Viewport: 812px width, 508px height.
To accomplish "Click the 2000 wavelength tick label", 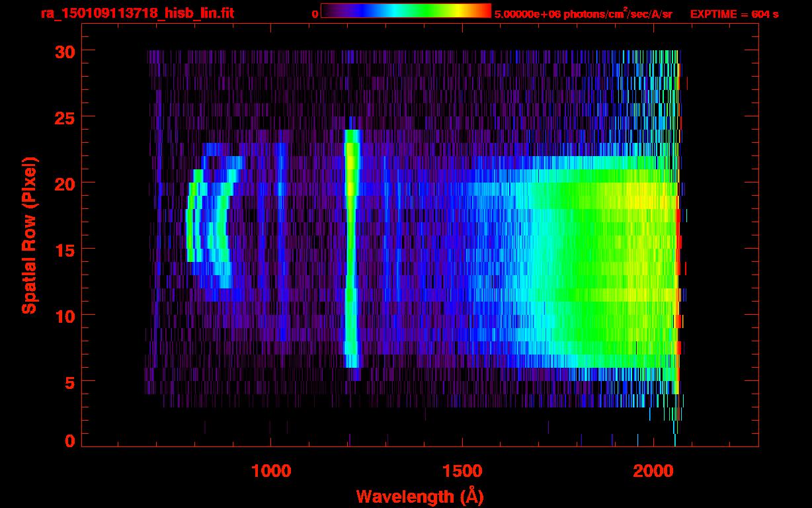I will tap(653, 470).
